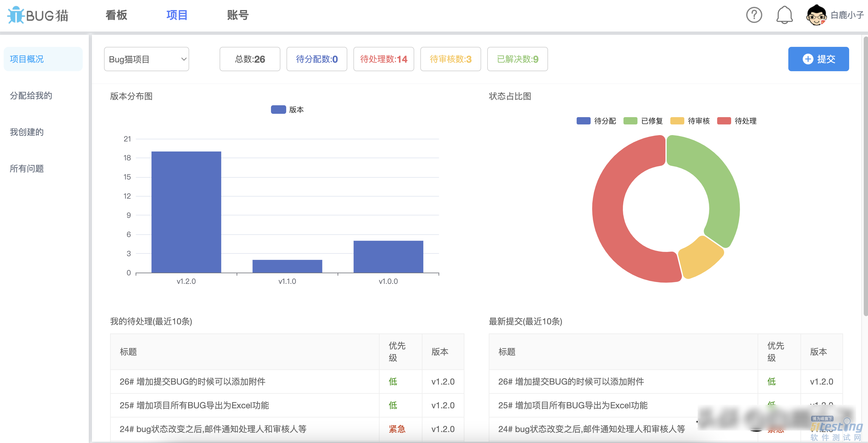This screenshot has height=443, width=868.
Task: Switch to the 项目 tab
Action: tap(177, 15)
